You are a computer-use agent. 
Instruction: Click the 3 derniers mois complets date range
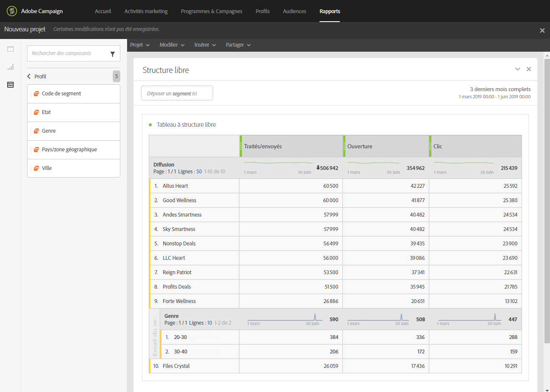[500, 89]
